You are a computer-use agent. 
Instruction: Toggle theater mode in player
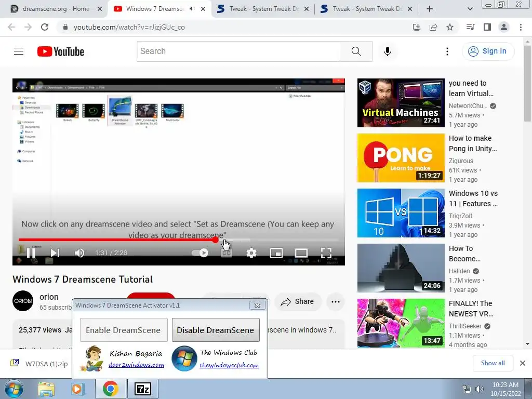pyautogui.click(x=301, y=253)
